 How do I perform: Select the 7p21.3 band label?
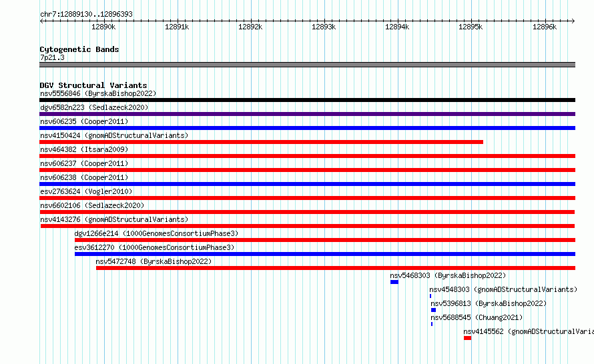52,57
